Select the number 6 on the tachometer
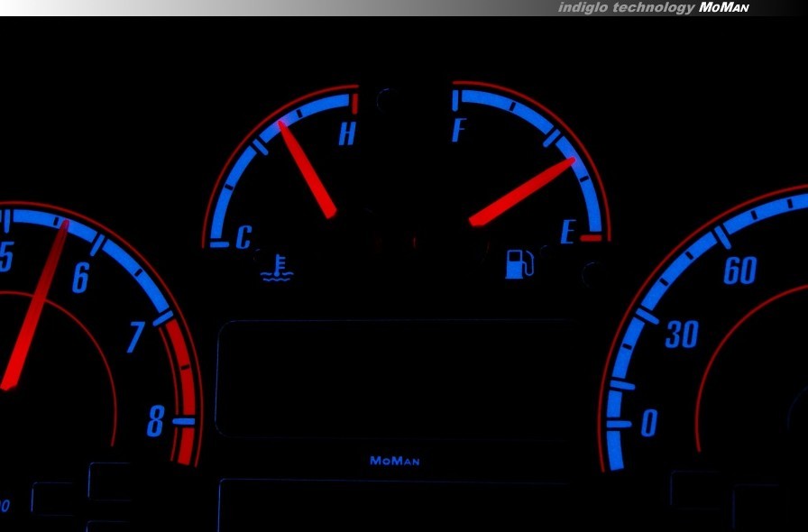The image size is (808, 532). click(x=80, y=278)
